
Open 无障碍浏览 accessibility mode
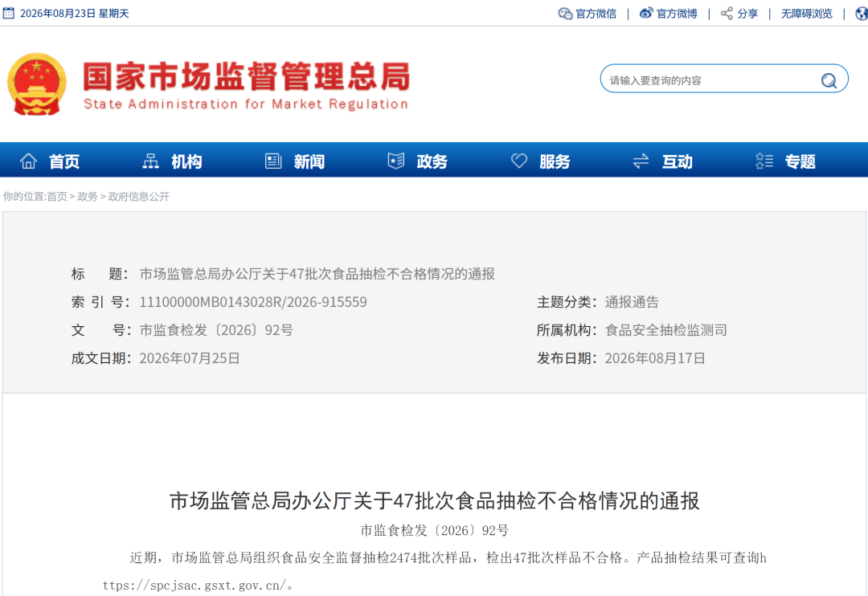tap(807, 14)
